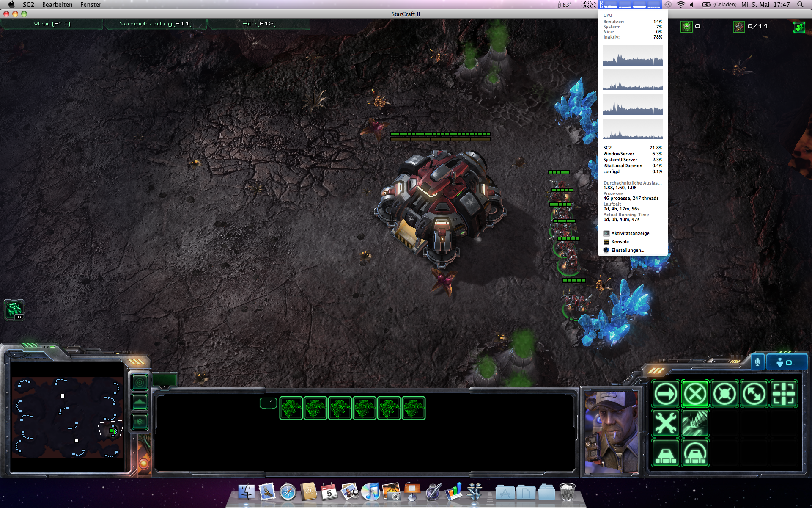Open iCal calendar in the Dock
This screenshot has height=508, width=812.
pos(329,492)
